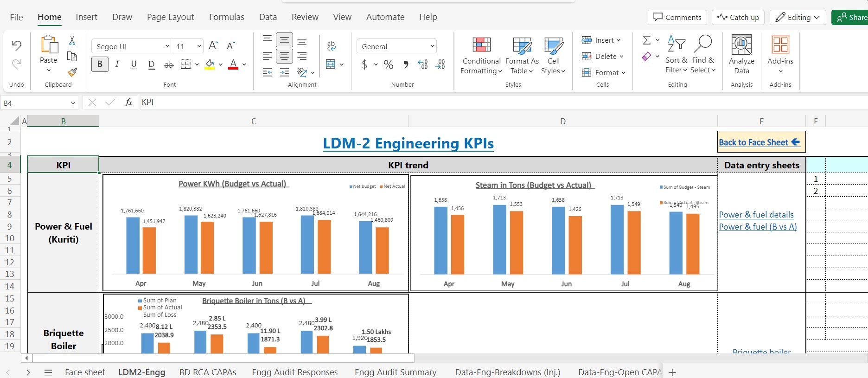Switch to the BD RCA CAPAs sheet tab
The image size is (868, 378).
208,372
